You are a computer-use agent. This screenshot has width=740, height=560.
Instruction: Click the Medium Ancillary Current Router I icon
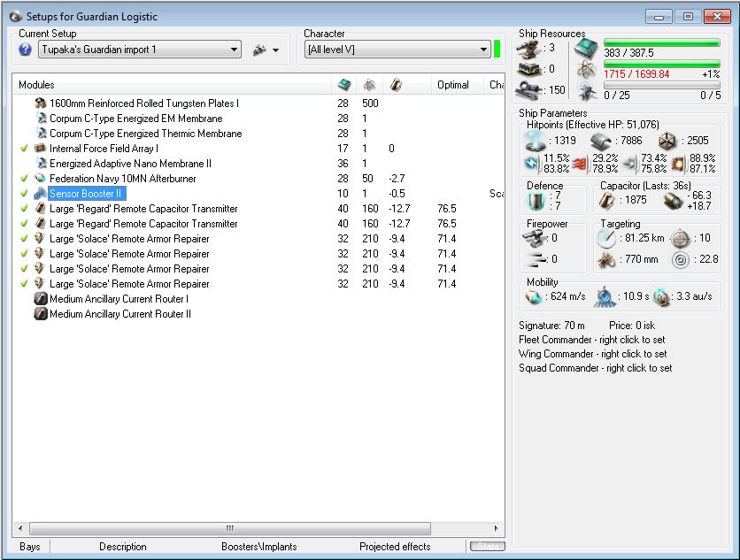41,299
